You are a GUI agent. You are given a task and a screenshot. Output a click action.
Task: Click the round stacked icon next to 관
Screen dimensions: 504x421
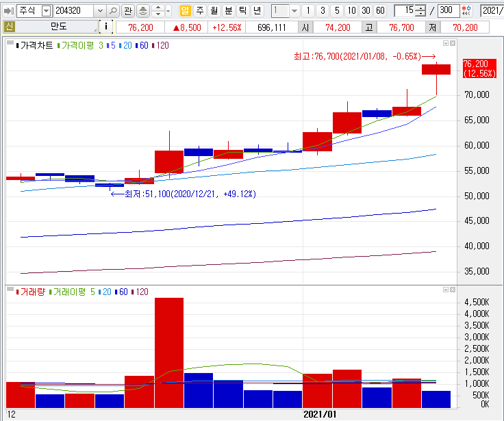click(143, 11)
